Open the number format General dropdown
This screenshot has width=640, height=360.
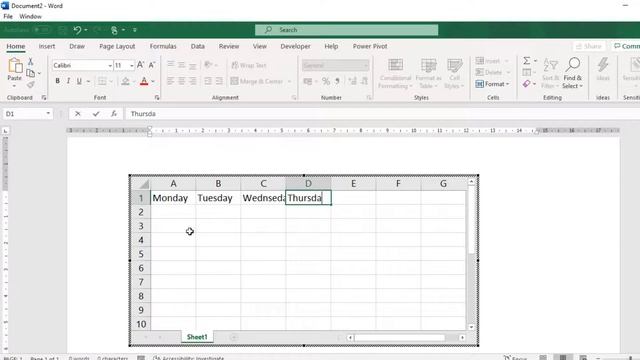point(365,65)
